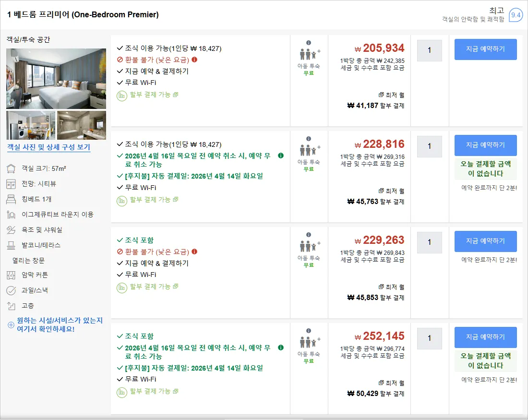
Task: Click 지금 예약하기 for the ₩229,263 rate
Action: tap(486, 241)
